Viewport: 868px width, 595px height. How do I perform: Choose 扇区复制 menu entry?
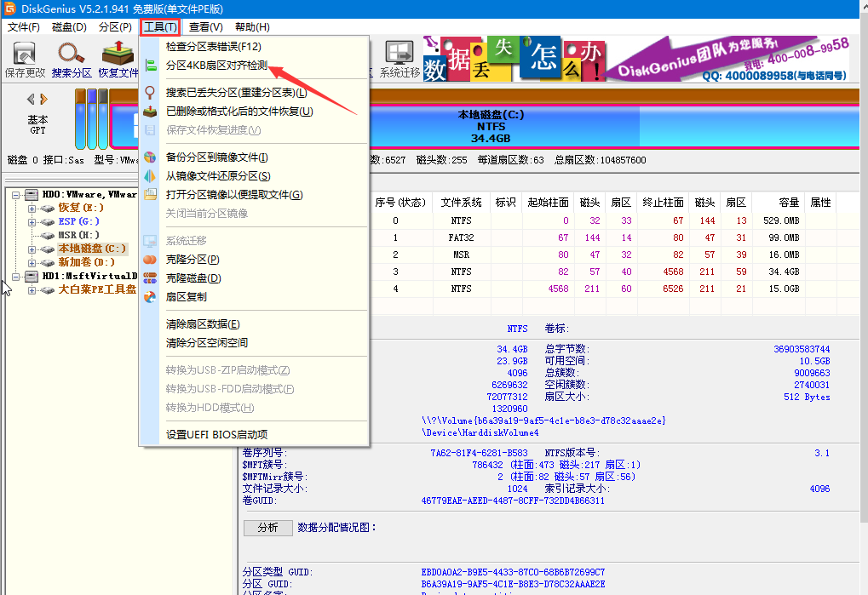click(x=254, y=297)
